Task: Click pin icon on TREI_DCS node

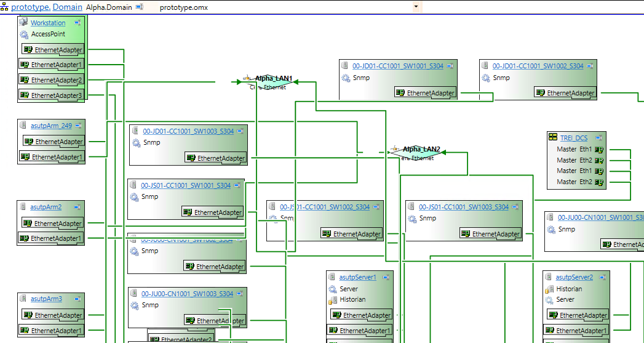Action: [x=599, y=138]
